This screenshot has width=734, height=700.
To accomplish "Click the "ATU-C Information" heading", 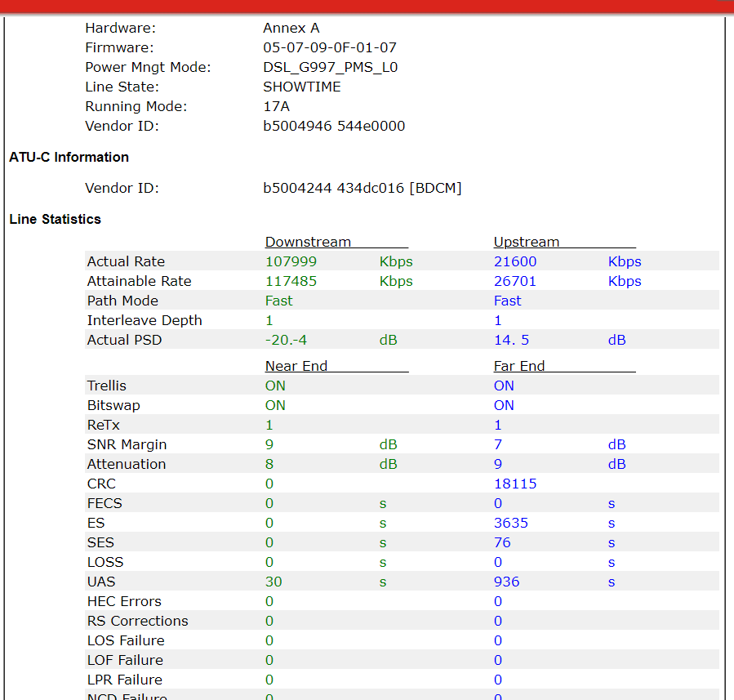I will (x=69, y=158).
